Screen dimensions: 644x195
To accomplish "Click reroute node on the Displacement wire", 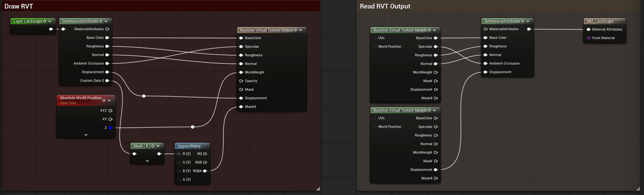I will 144,96.
